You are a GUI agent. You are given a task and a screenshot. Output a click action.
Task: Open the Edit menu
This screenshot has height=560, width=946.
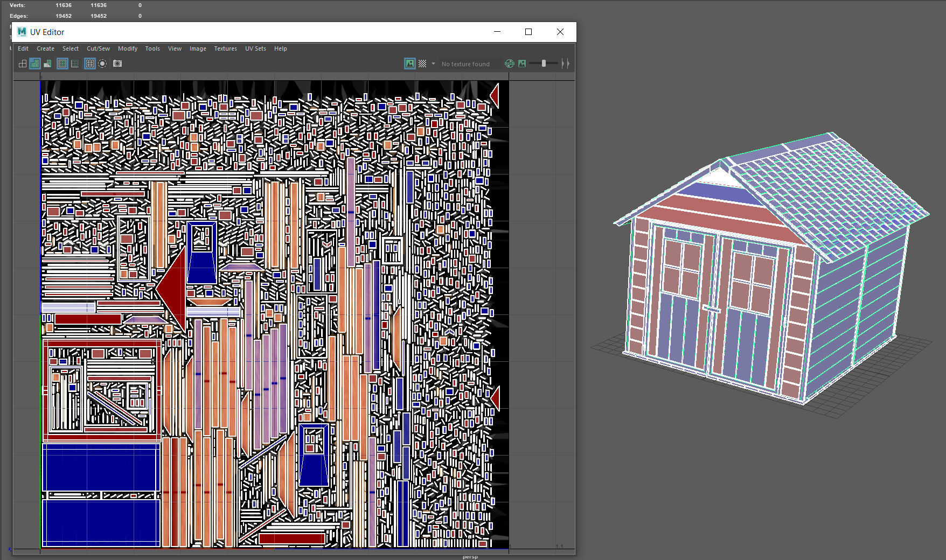tap(23, 48)
